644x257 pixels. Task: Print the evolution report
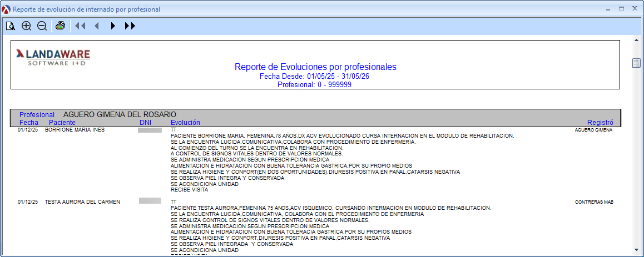pos(61,26)
